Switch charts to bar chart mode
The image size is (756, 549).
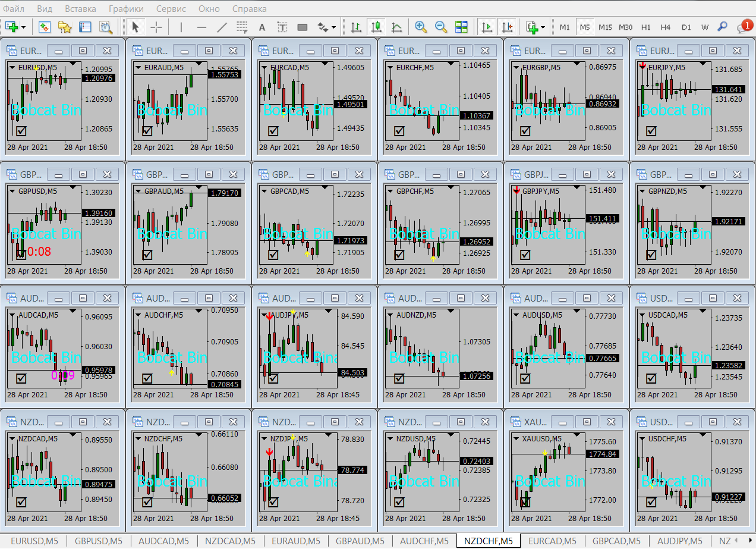[356, 27]
